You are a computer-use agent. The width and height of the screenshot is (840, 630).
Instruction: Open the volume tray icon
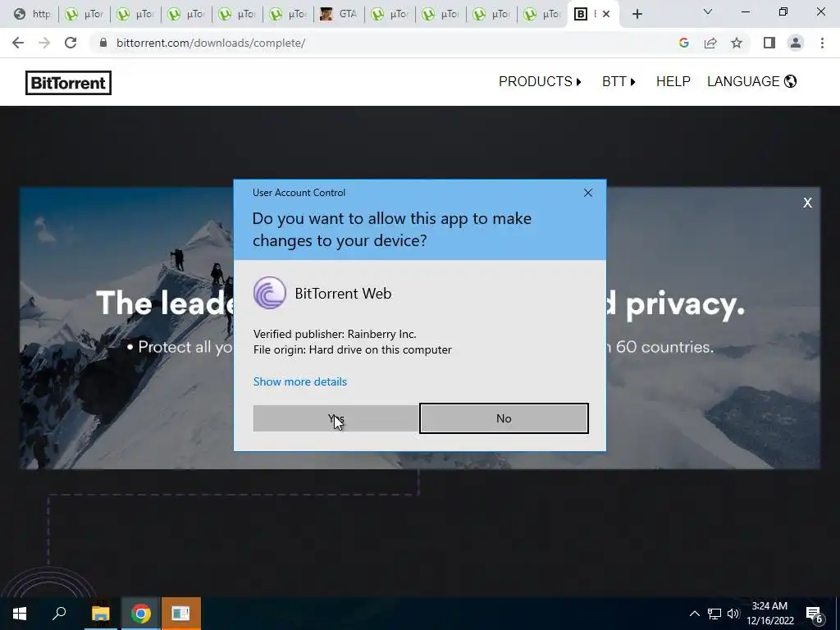[x=733, y=614]
